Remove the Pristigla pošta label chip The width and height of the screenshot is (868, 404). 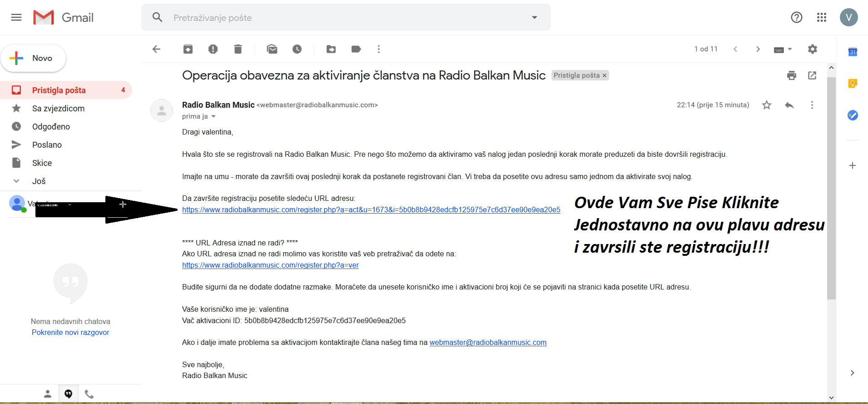[605, 75]
